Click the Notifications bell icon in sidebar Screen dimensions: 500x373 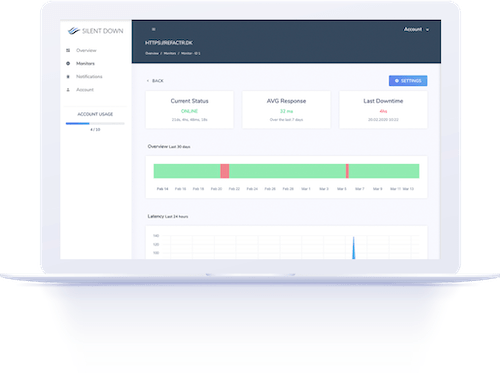tap(68, 77)
